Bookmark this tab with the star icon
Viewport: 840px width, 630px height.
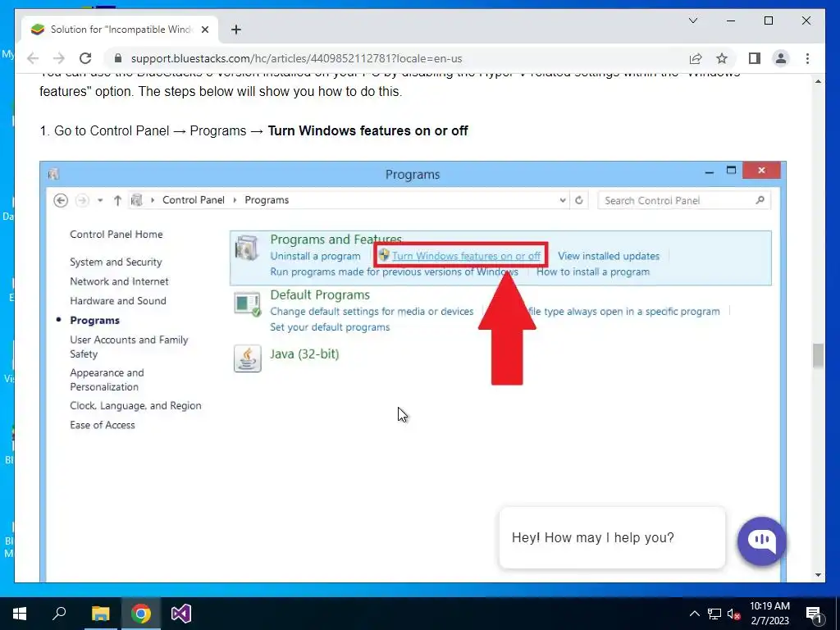tap(722, 58)
